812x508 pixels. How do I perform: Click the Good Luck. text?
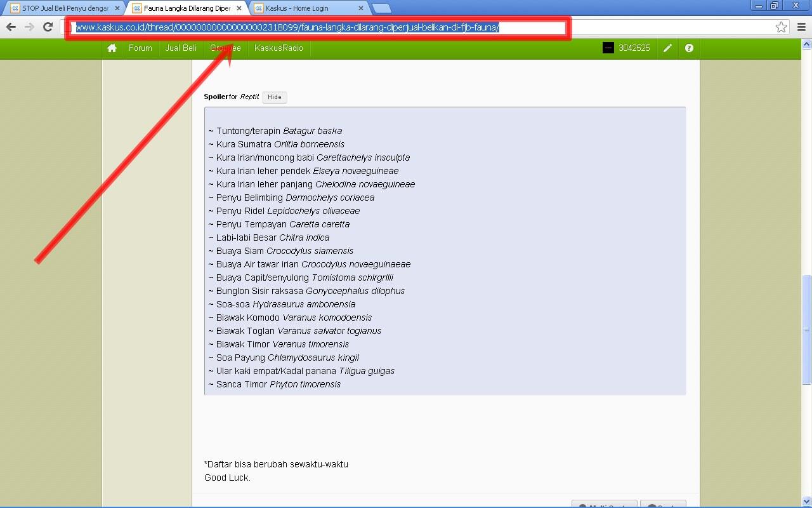227,478
